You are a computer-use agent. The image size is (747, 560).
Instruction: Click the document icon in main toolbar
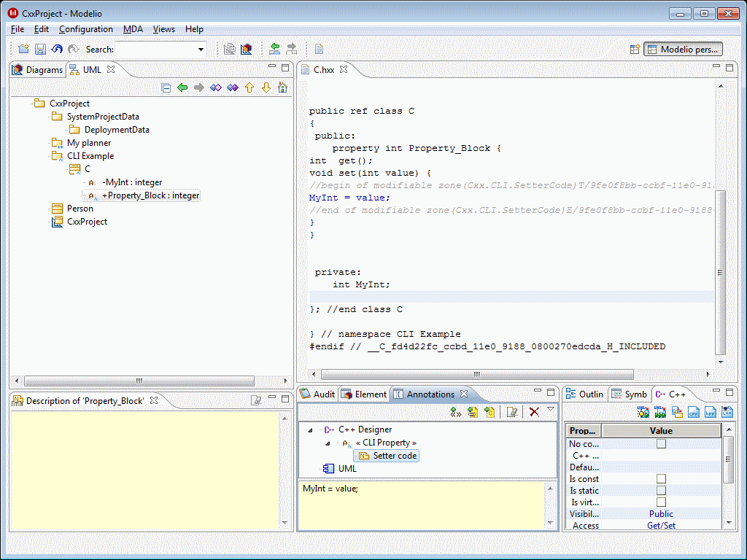point(320,49)
